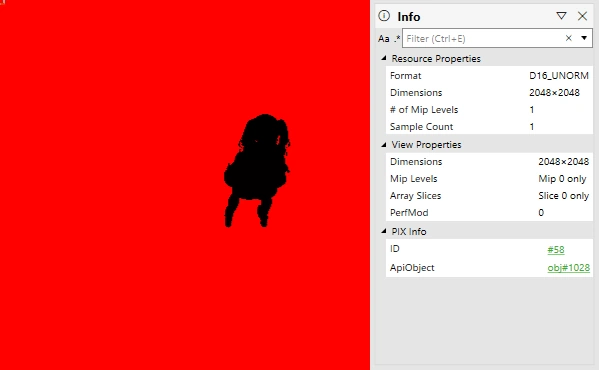Image resolution: width=599 pixels, height=370 pixels.
Task: Toggle the regex filter option
Action: pyautogui.click(x=397, y=39)
